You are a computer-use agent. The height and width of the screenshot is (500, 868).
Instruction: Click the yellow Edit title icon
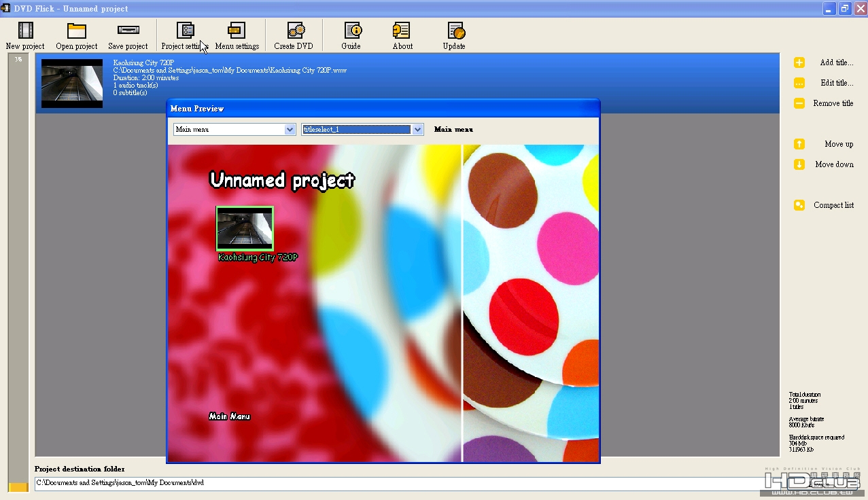click(799, 83)
